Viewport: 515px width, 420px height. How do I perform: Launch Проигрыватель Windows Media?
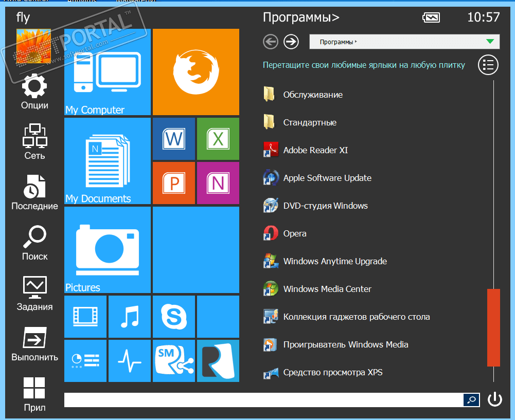click(x=335, y=344)
